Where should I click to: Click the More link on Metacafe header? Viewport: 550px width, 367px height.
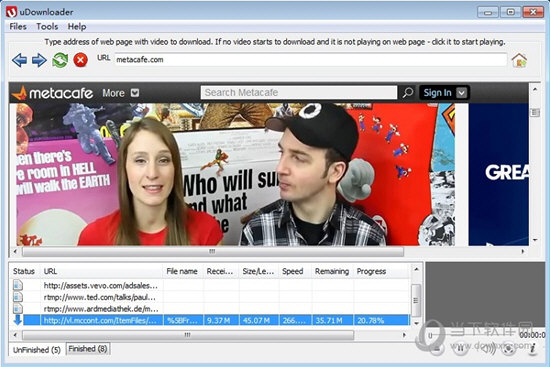[x=113, y=93]
